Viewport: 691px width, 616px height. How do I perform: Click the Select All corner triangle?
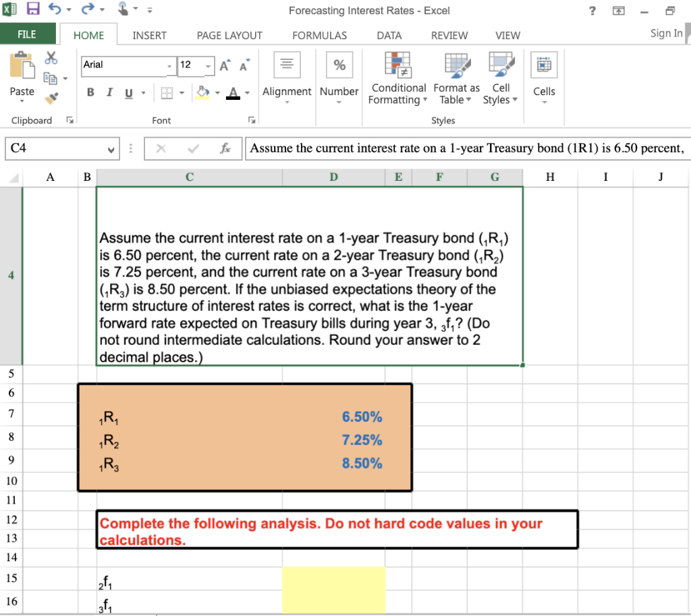point(13,177)
